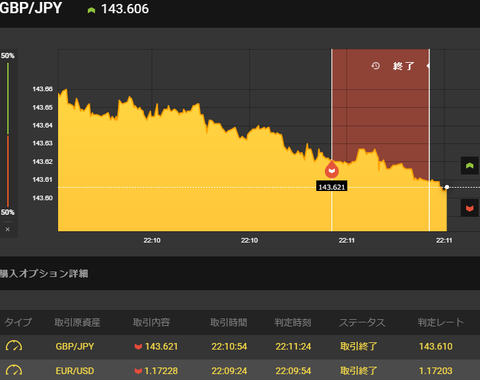Viewport: 480px width, 380px height.
Task: Click the green/red trader sentiment bar
Action: (8, 134)
